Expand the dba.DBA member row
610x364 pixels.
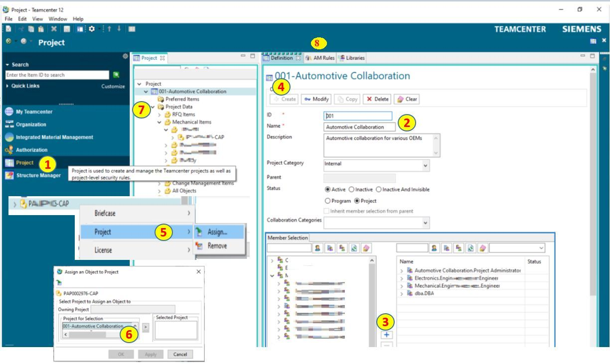402,294
